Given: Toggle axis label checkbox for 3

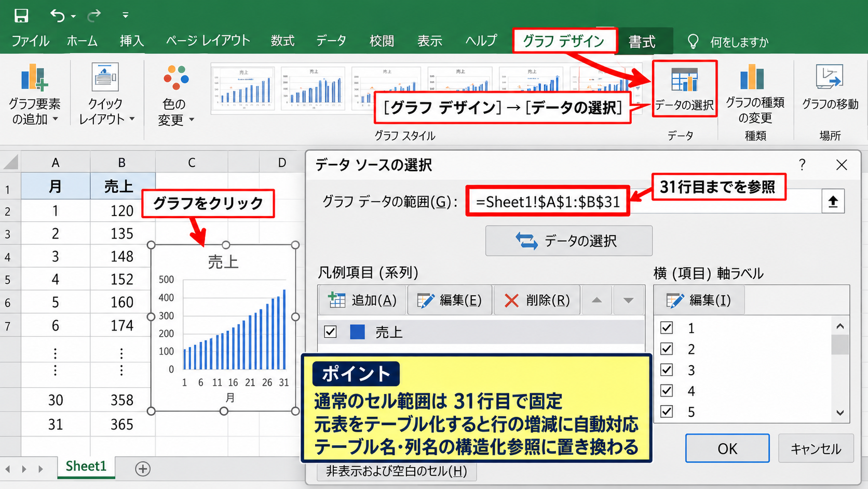Looking at the screenshot, I should (667, 369).
